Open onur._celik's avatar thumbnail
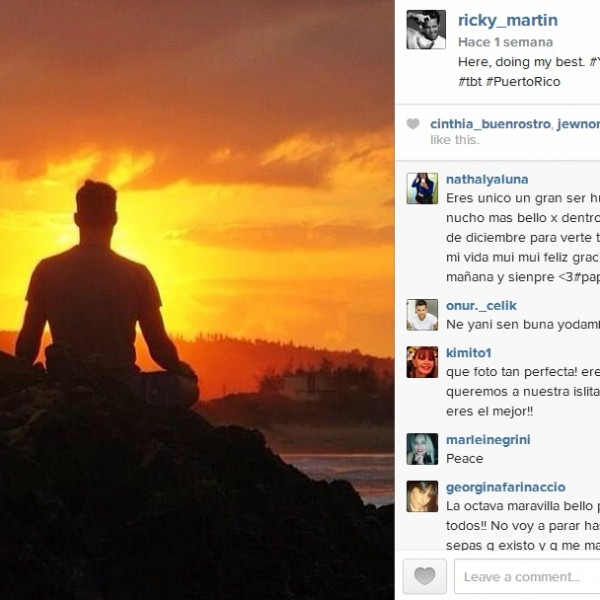600x600 pixels. point(422,315)
